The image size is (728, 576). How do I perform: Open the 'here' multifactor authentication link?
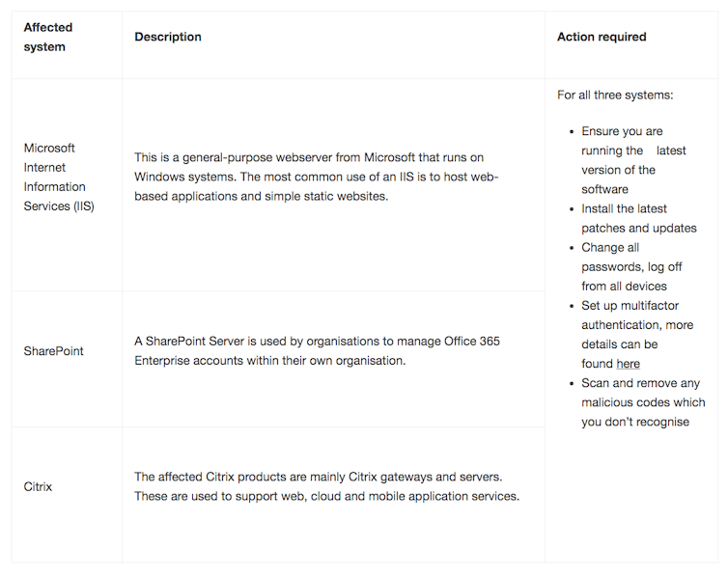click(x=628, y=364)
